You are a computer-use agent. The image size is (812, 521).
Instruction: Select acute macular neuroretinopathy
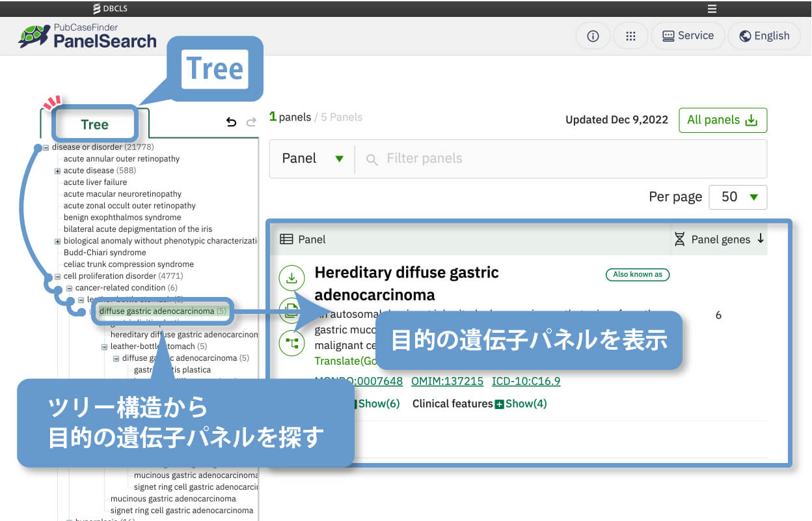tap(122, 194)
